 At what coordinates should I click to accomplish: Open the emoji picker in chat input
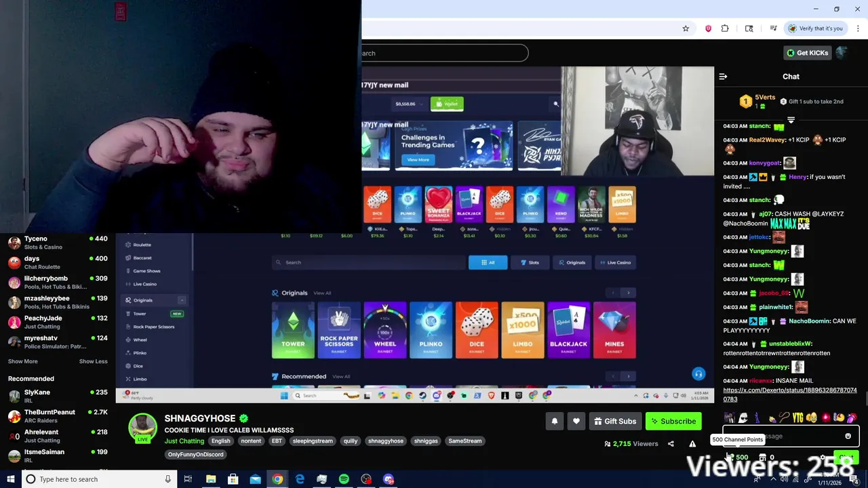848,436
